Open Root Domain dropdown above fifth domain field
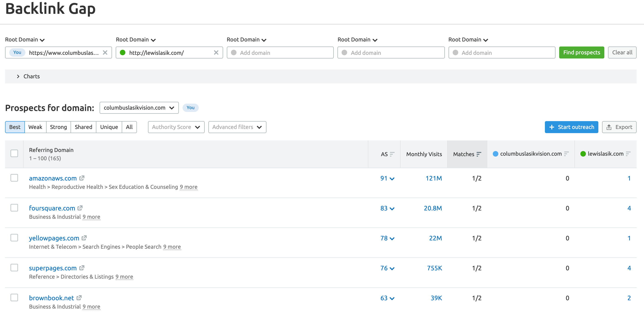The width and height of the screenshot is (644, 315). pos(468,40)
